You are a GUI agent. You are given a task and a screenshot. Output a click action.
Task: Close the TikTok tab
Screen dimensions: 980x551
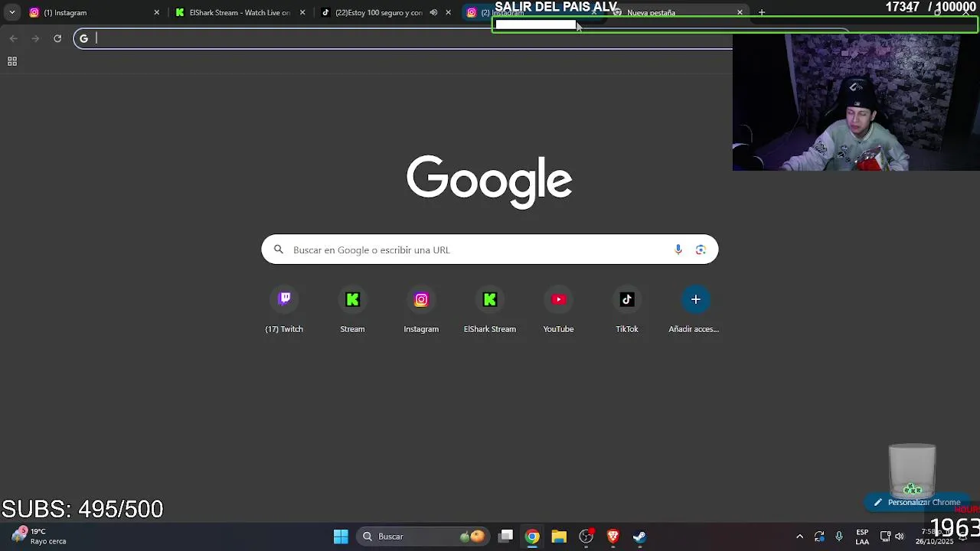[448, 12]
